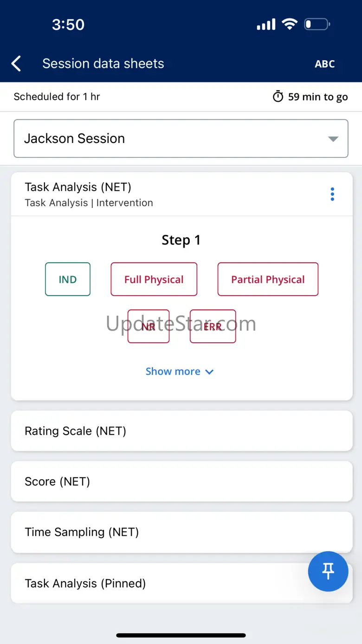Tap the Wi-Fi status icon

290,24
